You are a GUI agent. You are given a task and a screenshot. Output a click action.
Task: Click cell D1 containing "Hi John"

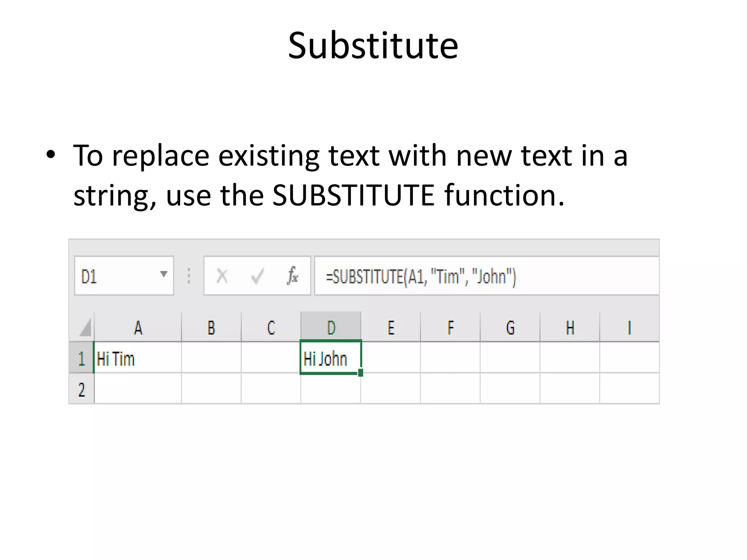(330, 357)
